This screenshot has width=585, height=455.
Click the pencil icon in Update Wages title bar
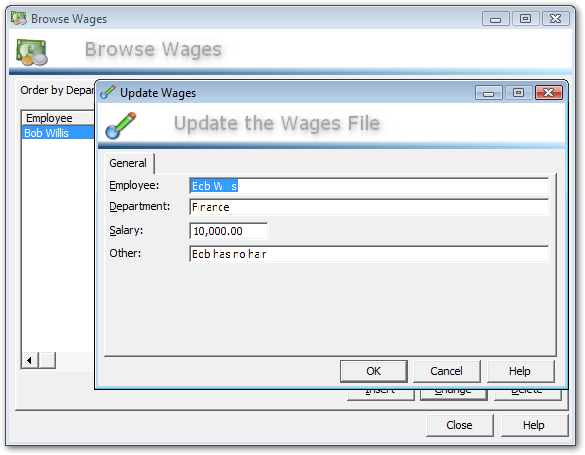pos(108,92)
